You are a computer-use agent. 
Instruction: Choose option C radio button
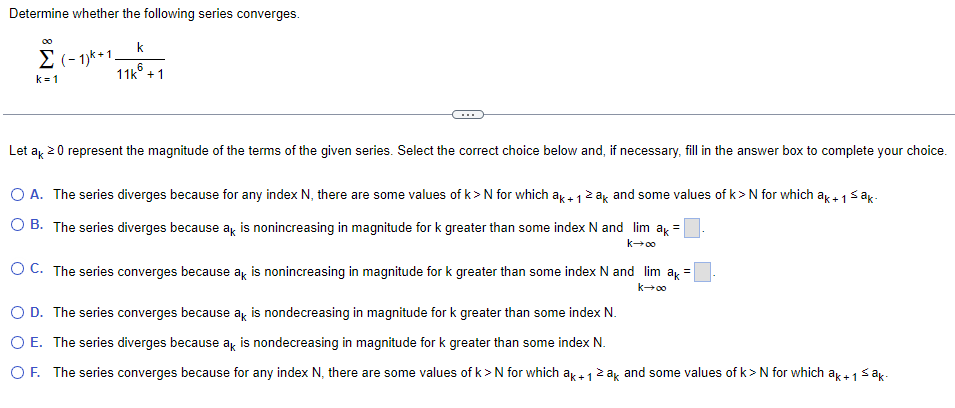(x=18, y=269)
